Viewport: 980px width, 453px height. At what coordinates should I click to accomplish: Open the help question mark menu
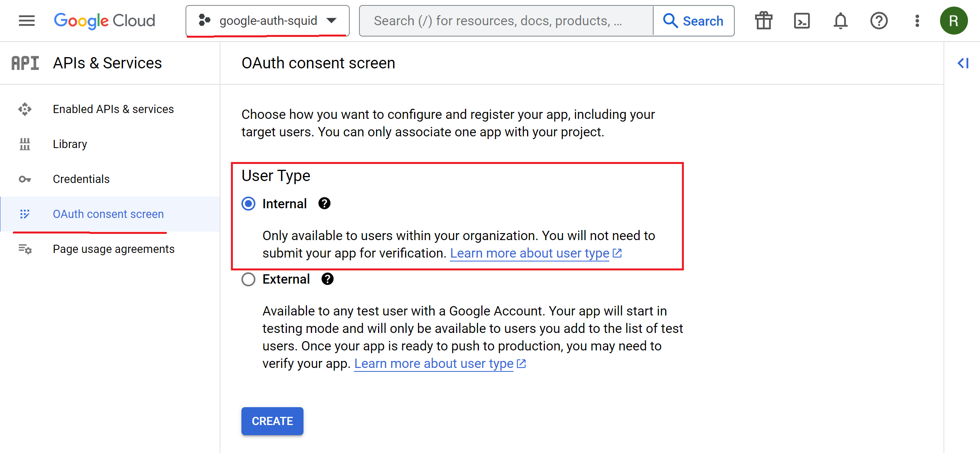[879, 21]
